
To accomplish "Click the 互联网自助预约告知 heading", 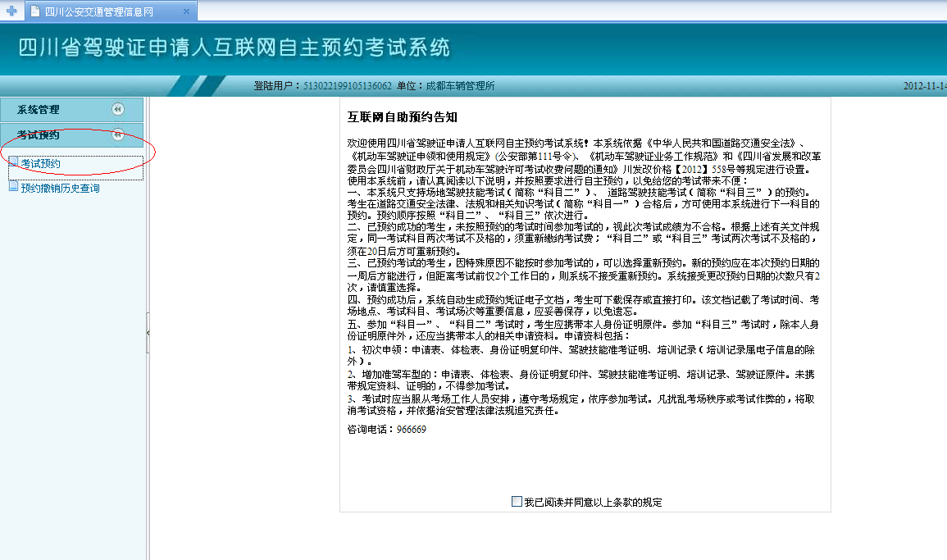I will coord(403,117).
